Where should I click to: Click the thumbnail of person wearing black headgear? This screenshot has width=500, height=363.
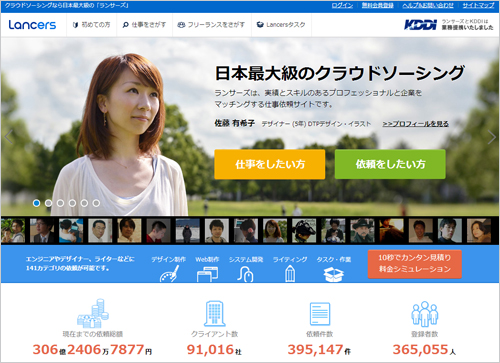coord(304,230)
